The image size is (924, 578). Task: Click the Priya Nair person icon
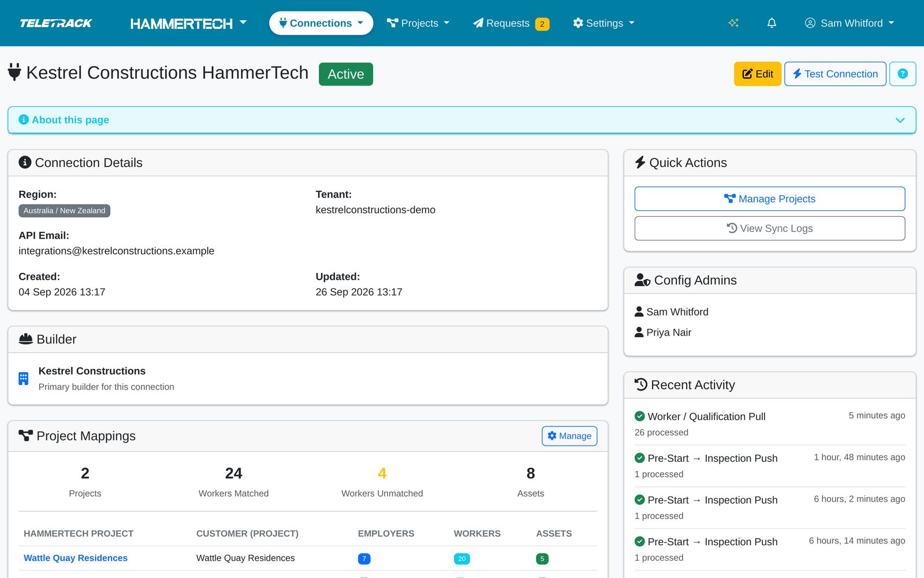point(639,332)
